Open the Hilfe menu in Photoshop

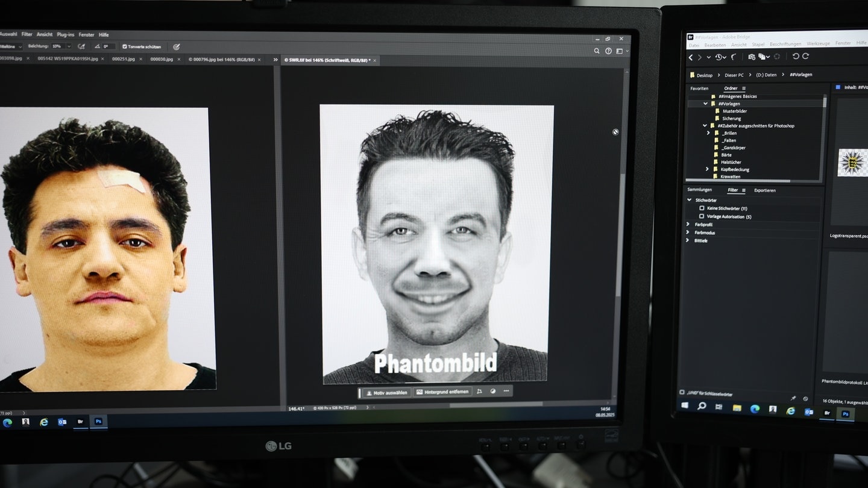pyautogui.click(x=104, y=34)
